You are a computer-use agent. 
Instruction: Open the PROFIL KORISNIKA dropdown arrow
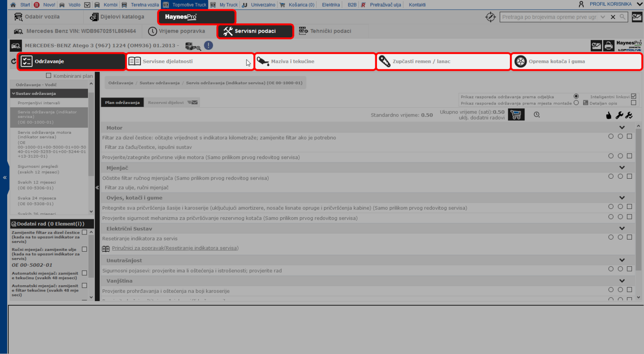639,4
